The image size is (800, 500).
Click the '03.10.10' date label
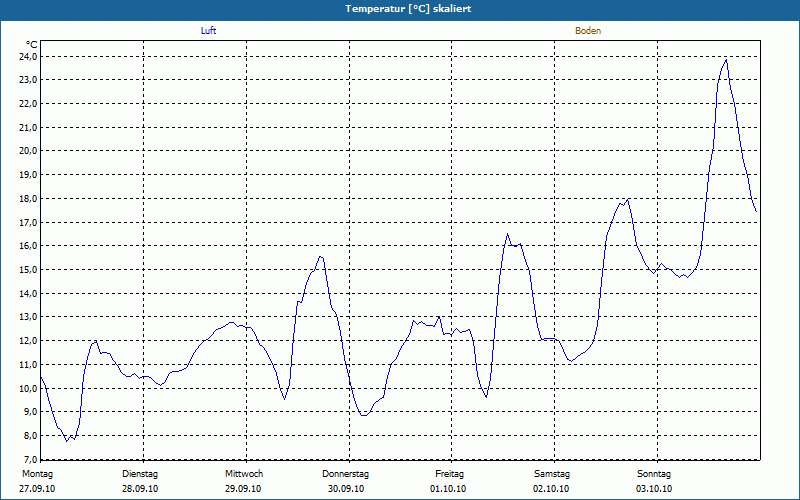coord(654,489)
